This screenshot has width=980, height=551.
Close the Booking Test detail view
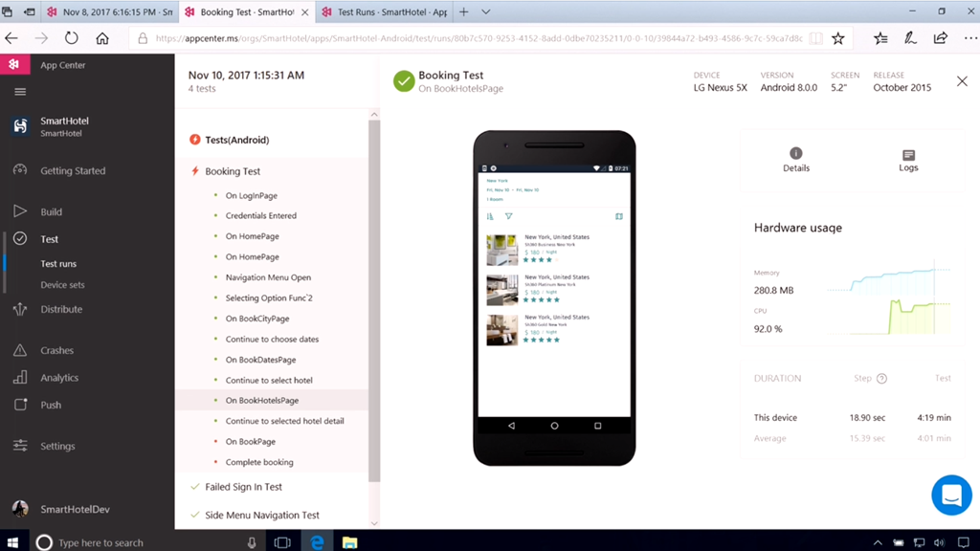pyautogui.click(x=962, y=82)
